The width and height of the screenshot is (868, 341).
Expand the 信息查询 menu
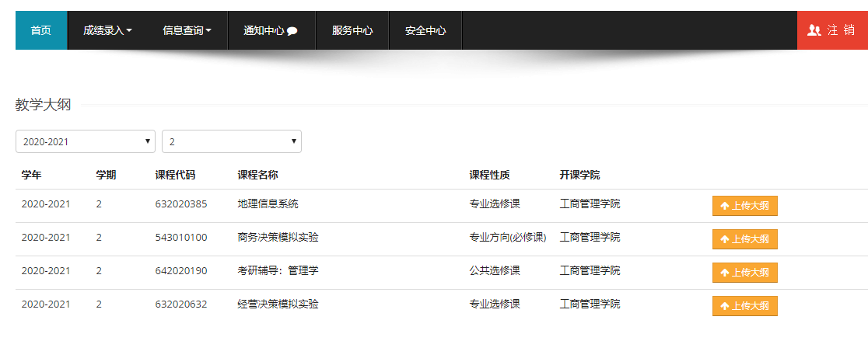[187, 31]
